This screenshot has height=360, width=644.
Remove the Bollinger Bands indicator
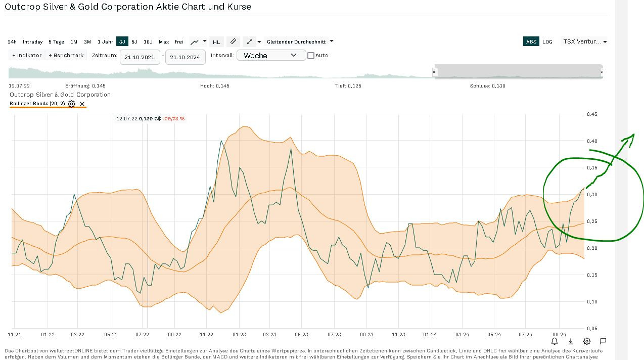pos(82,104)
